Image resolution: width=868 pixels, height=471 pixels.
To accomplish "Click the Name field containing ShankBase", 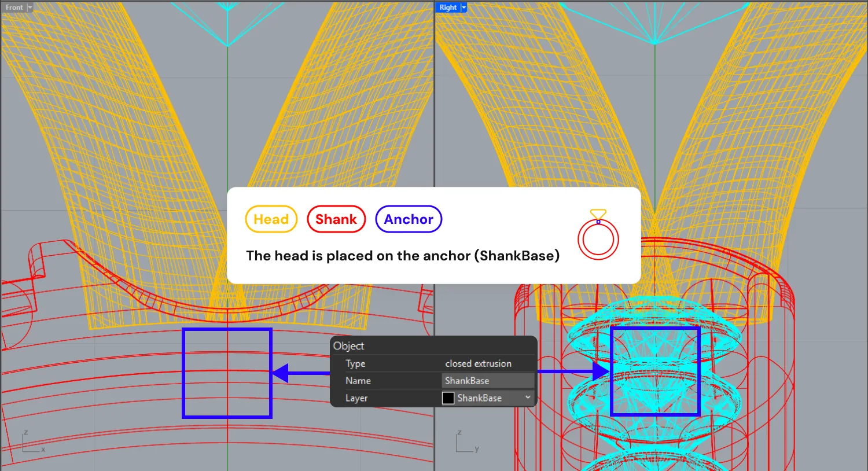I will coord(487,381).
